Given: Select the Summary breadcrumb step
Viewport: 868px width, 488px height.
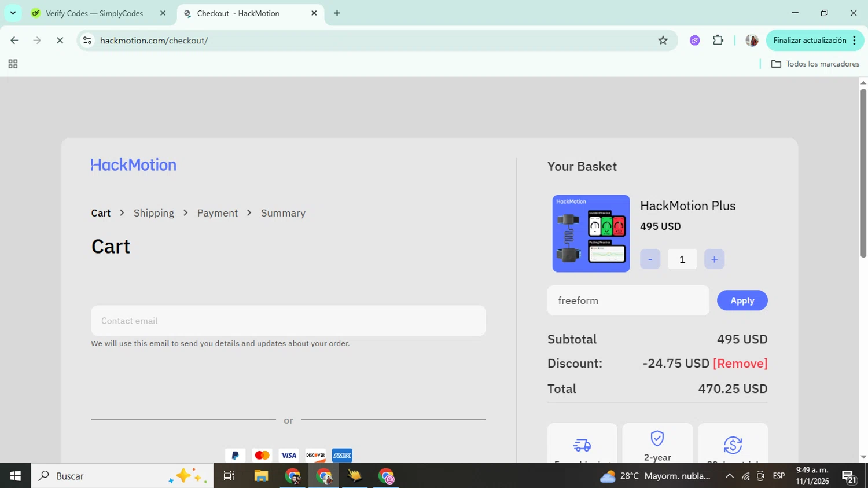Looking at the screenshot, I should [x=283, y=213].
